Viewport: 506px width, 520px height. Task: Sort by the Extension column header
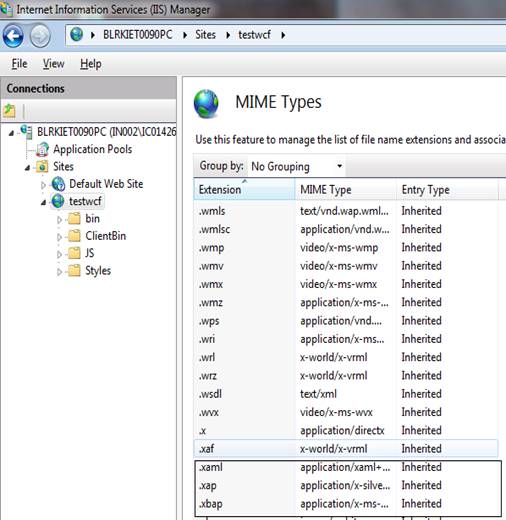pos(244,189)
